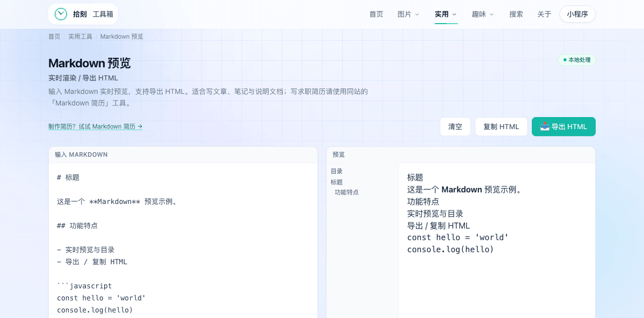The height and width of the screenshot is (318, 644).
Task: Open the 关于 nav item
Action: (x=544, y=14)
